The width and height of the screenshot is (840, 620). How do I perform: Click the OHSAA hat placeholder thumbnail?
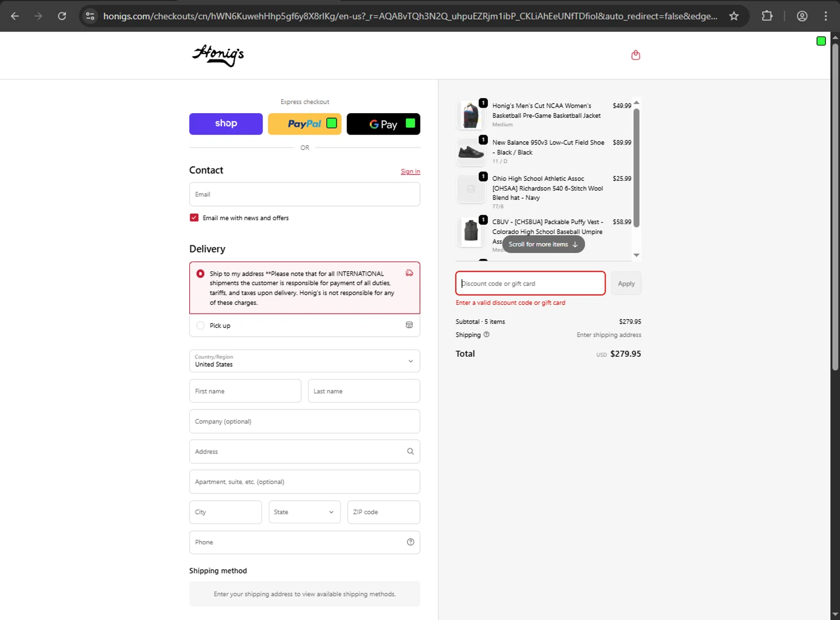[x=471, y=189]
